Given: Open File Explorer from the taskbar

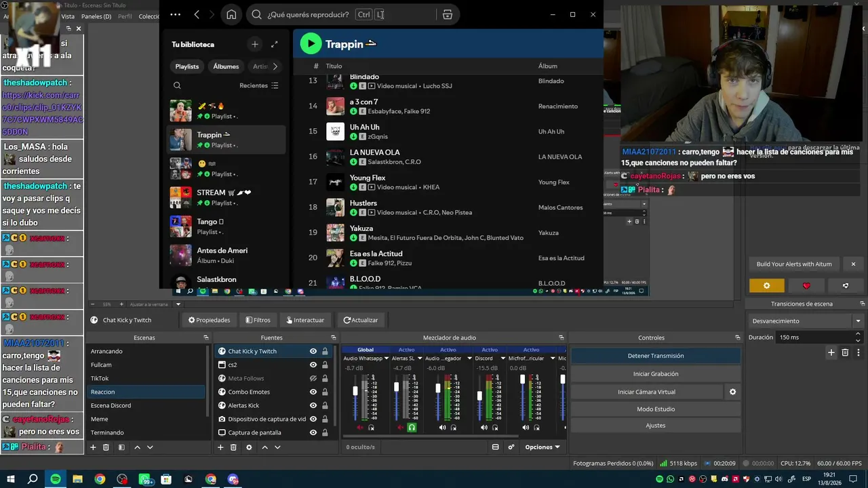Looking at the screenshot, I should 78,479.
